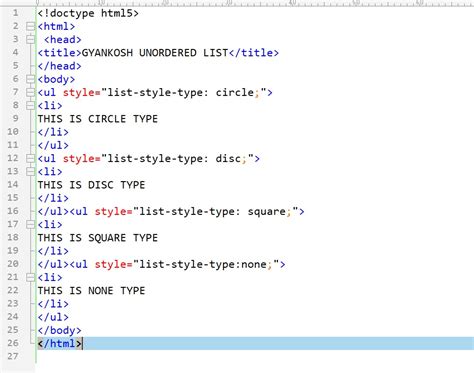This screenshot has width=474, height=373.
Task: Click the red style attribute on line 7
Action: (79, 92)
